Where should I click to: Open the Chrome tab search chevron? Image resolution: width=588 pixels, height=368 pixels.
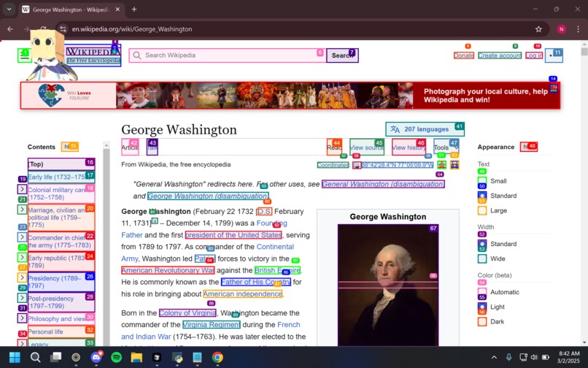point(9,9)
